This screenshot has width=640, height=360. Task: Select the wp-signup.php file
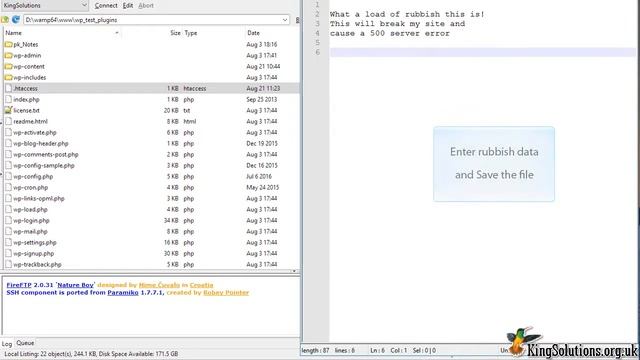[x=33, y=254]
